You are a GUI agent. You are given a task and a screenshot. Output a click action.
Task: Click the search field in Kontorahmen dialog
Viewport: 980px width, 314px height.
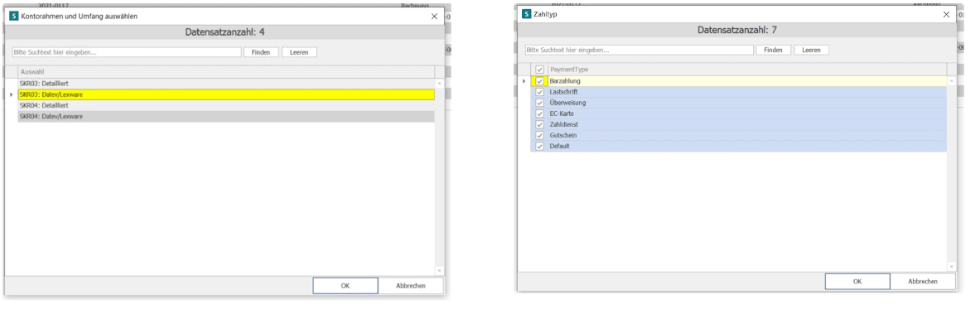pos(127,52)
